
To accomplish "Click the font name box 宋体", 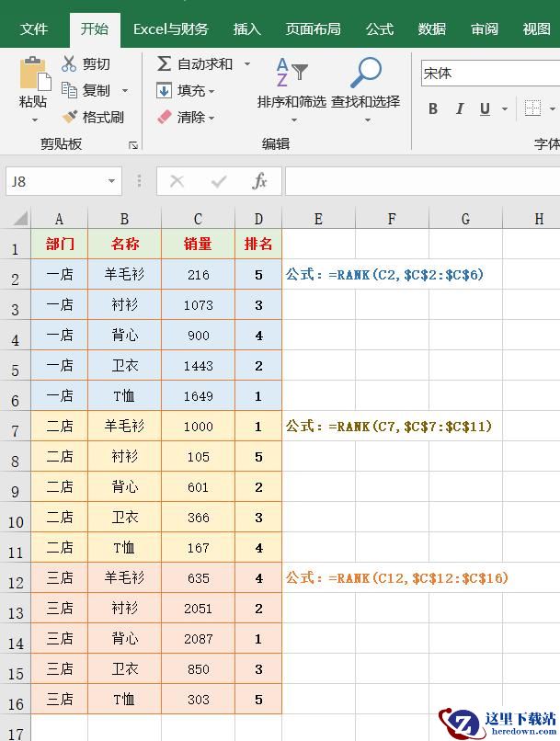I will [490, 74].
